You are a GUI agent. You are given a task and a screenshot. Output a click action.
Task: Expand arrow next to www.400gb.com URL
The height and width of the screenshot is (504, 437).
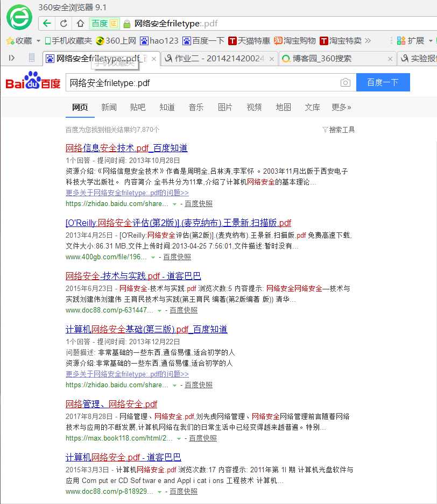coord(153,258)
